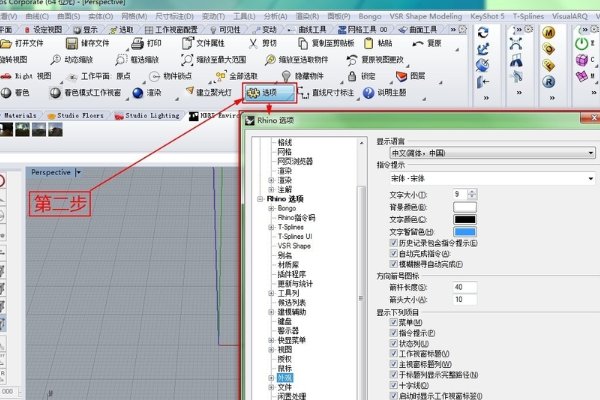Pick the white background color swatch

click(465, 207)
